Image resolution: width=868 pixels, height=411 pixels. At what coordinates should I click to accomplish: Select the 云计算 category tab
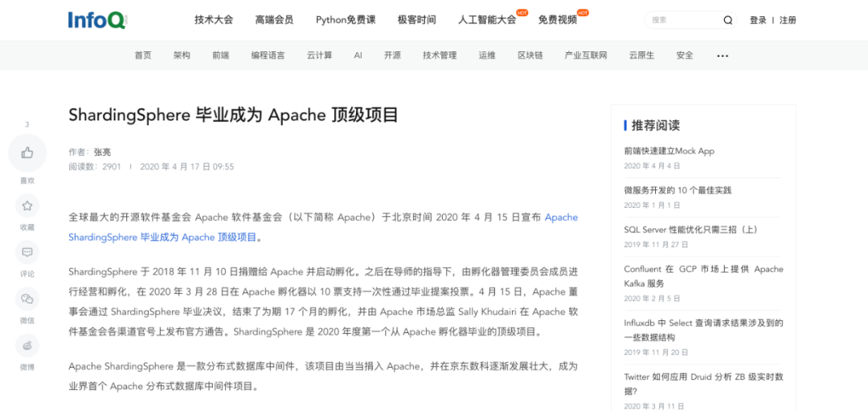click(x=319, y=55)
